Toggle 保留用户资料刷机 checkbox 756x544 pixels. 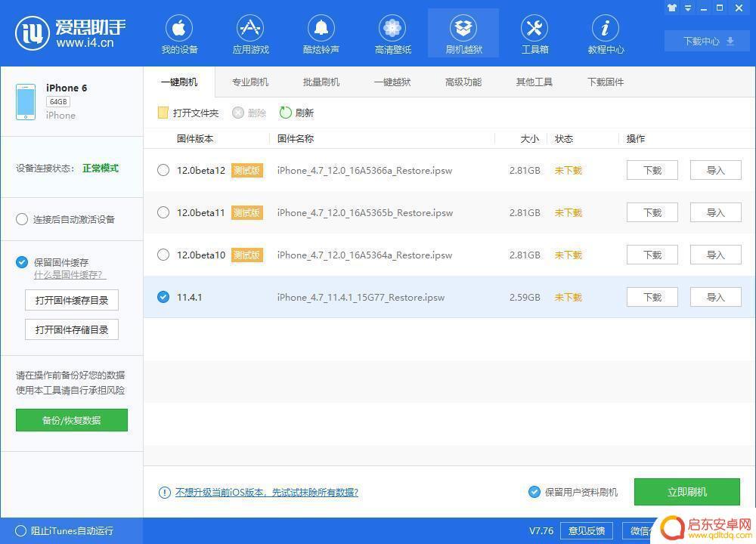[x=534, y=492]
